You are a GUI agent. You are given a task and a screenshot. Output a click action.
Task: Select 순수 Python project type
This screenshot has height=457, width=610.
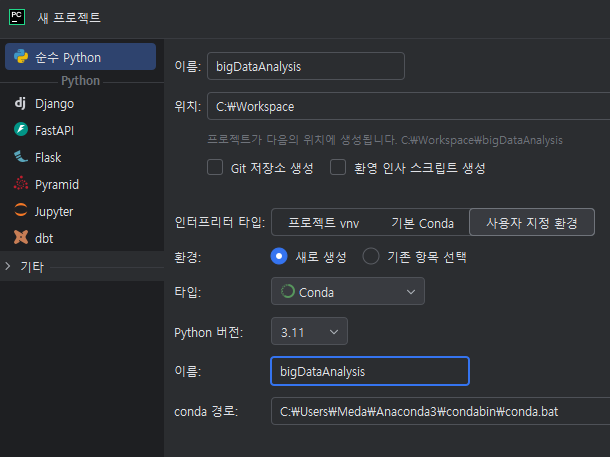(81, 57)
